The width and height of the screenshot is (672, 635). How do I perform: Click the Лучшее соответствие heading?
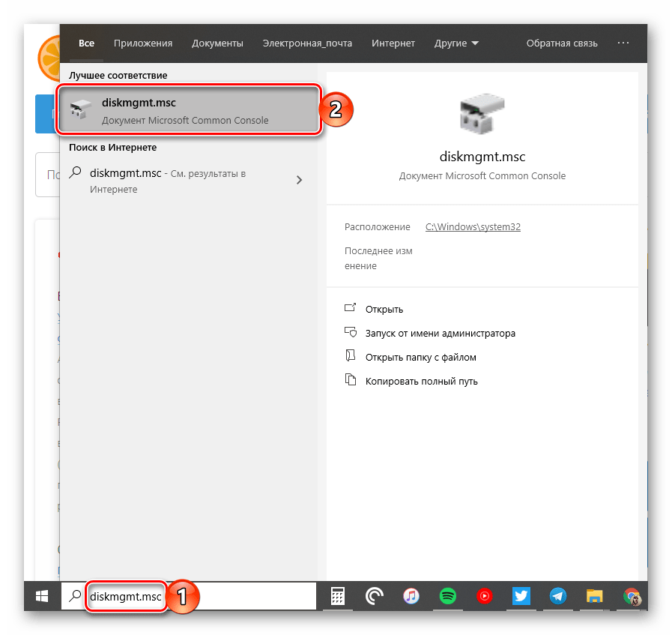(x=118, y=76)
